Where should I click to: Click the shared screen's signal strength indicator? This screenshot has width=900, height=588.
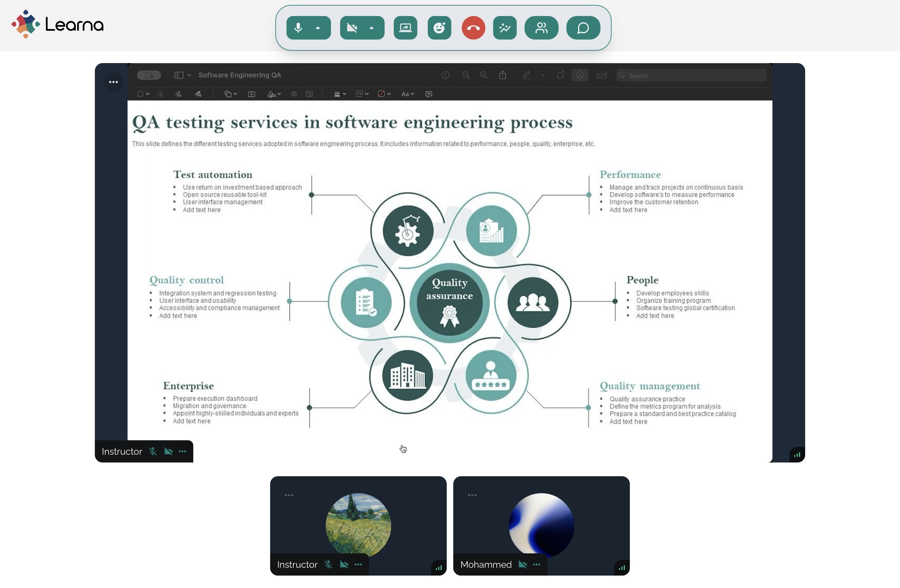(797, 455)
